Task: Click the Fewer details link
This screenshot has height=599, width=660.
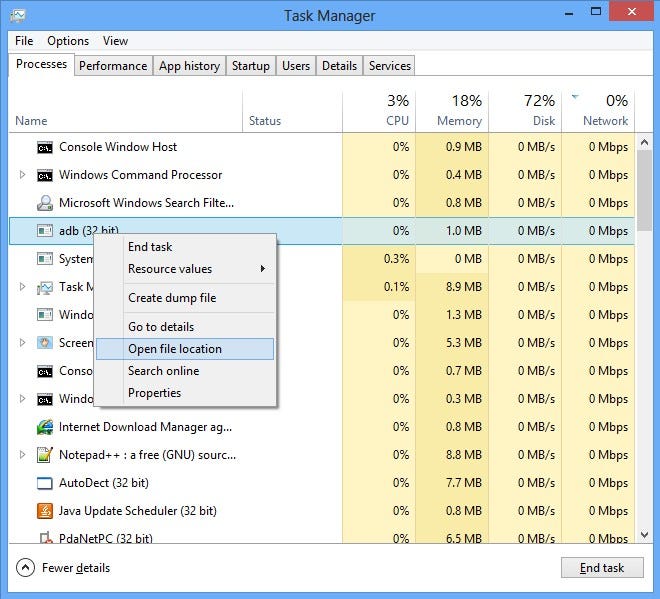Action: pos(76,568)
